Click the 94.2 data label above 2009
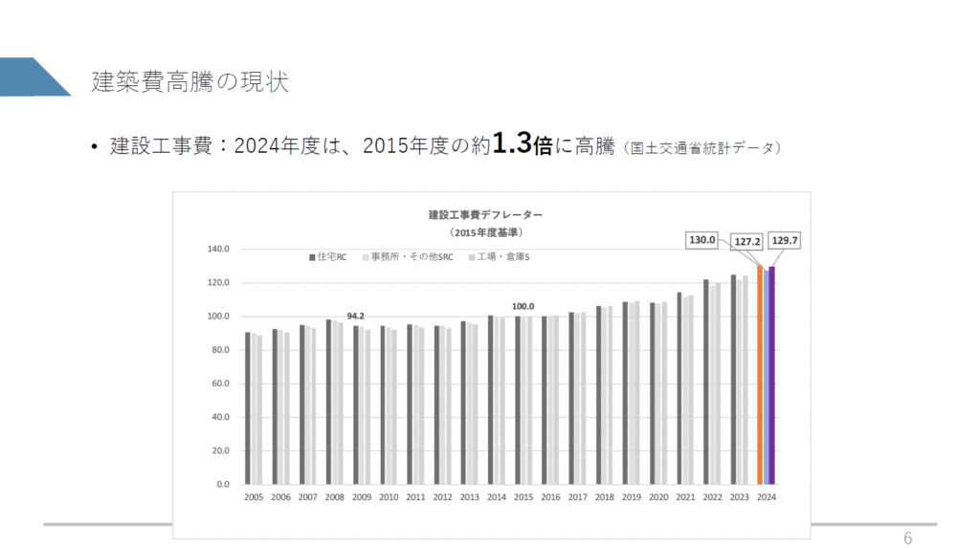The width and height of the screenshot is (980, 548). (358, 314)
